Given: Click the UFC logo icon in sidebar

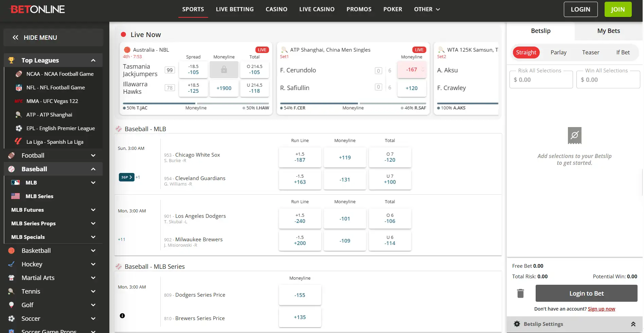Looking at the screenshot, I should click(x=19, y=101).
